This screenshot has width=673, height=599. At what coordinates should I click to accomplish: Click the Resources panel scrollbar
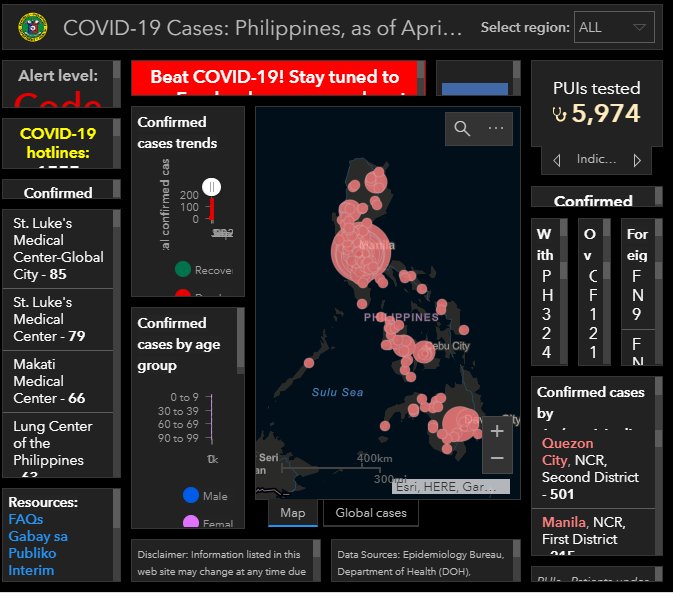pos(117,535)
